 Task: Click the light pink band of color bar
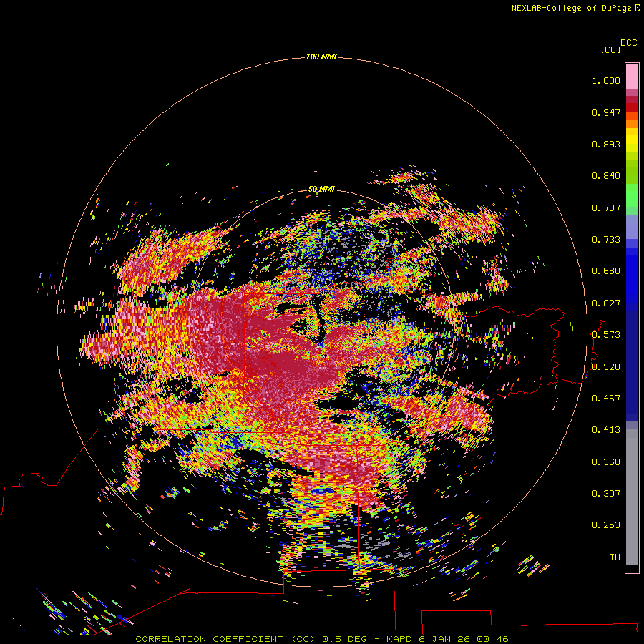click(632, 76)
